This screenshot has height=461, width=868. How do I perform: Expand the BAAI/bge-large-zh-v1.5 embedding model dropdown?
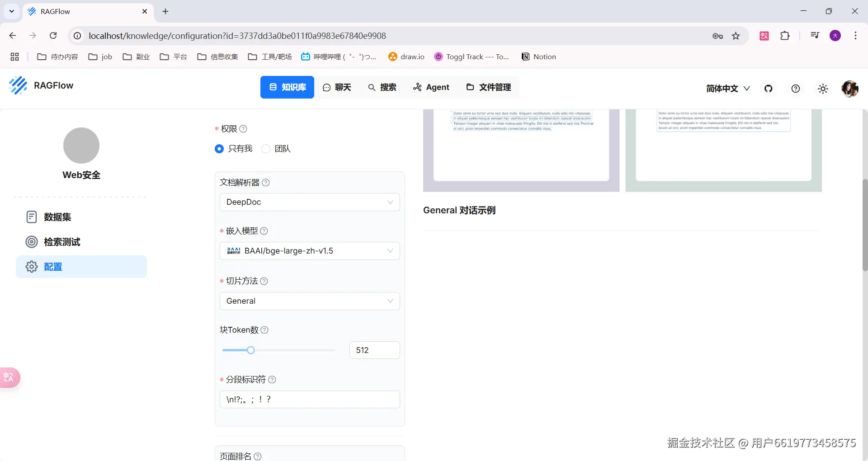[x=310, y=251]
